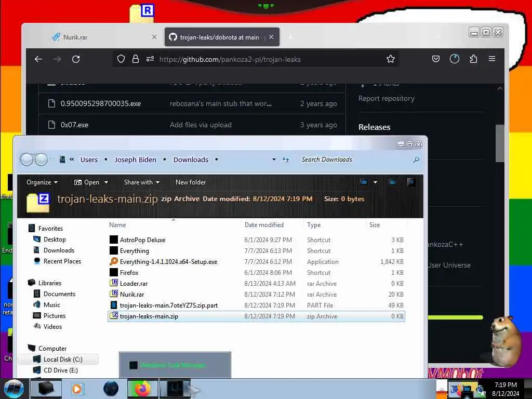532x399 pixels.
Task: Select the AstroPop Deluxe shortcut
Action: coord(256,240)
